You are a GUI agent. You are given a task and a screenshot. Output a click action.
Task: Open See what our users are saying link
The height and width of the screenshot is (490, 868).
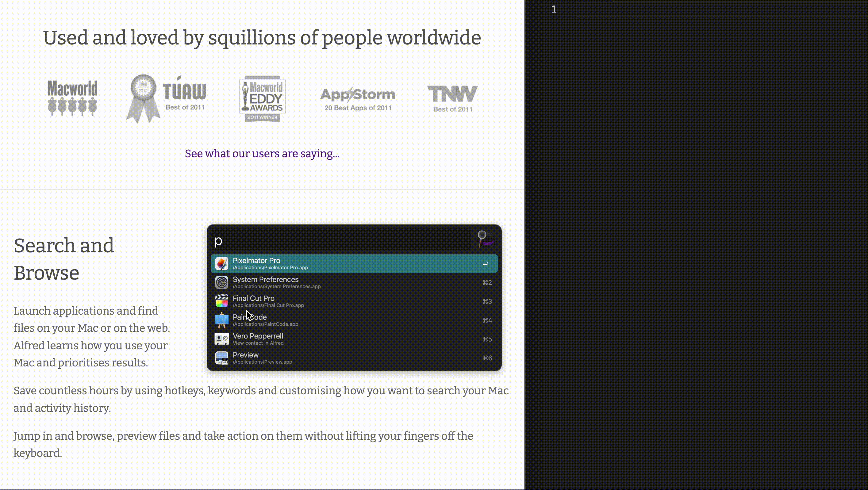pos(262,154)
